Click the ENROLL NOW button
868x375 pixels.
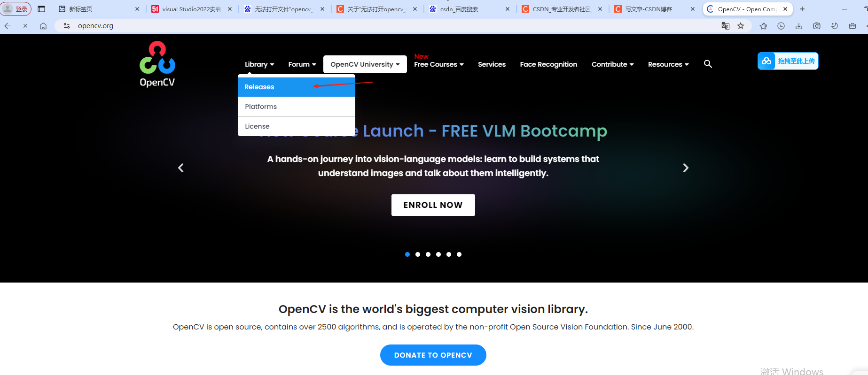[x=433, y=205]
